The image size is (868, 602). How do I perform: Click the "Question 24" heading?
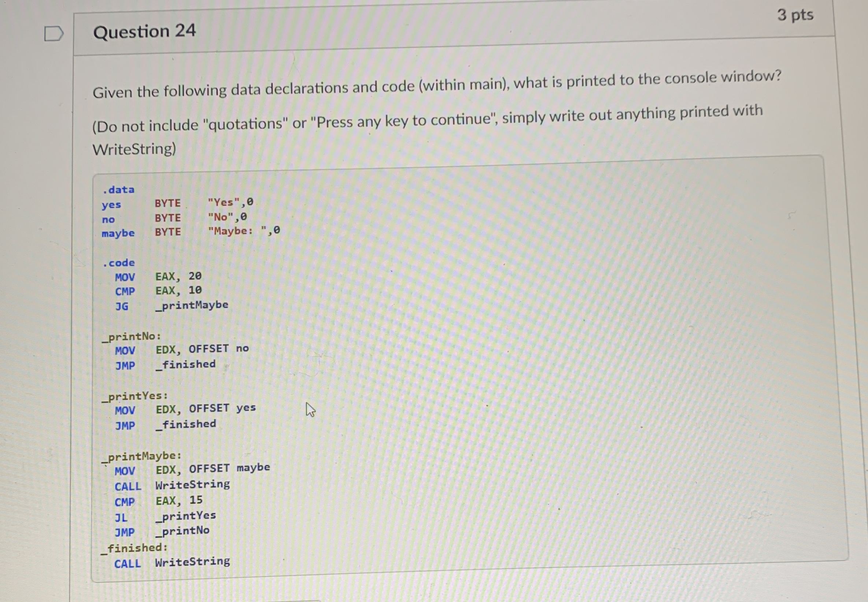tap(145, 31)
